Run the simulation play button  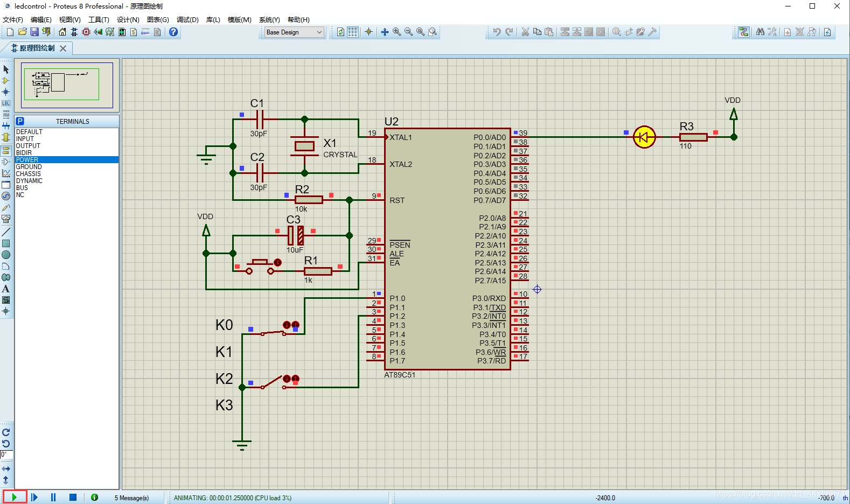tap(15, 498)
